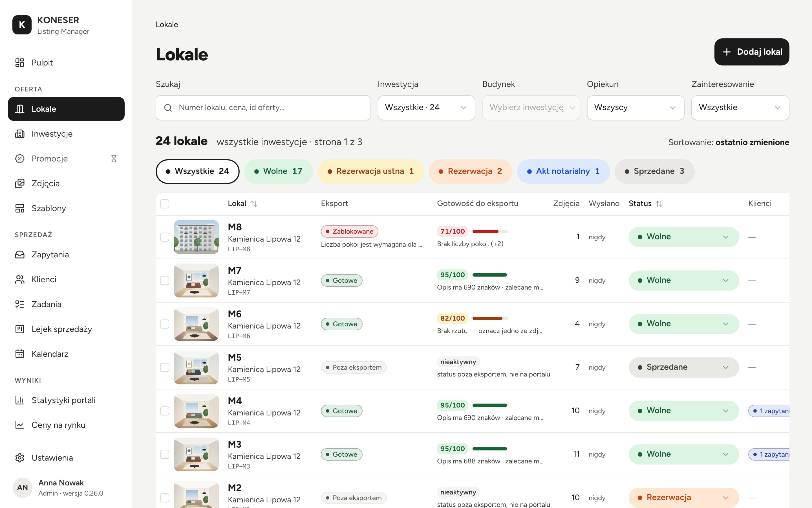Image resolution: width=812 pixels, height=508 pixels.
Task: Open Zapytania inbox icon
Action: tap(20, 255)
